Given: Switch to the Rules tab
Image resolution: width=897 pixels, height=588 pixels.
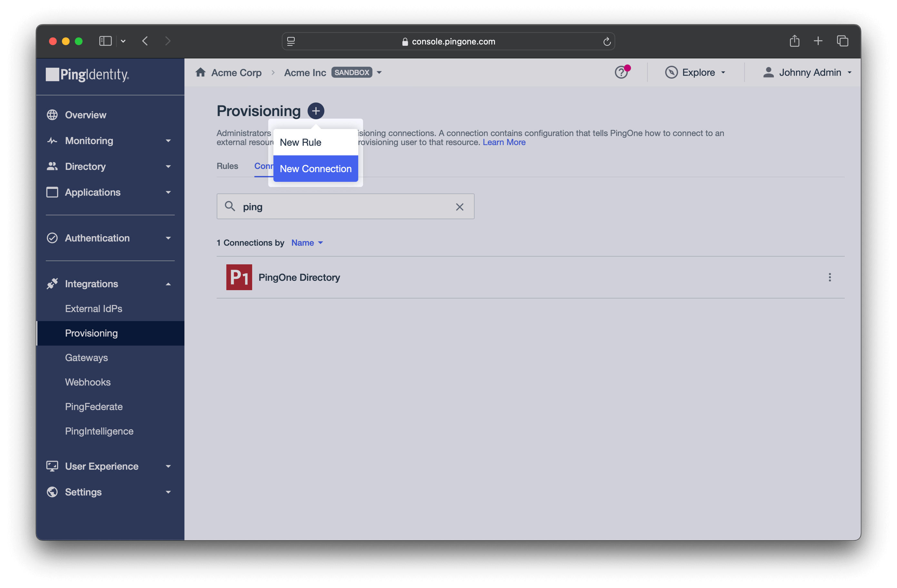Looking at the screenshot, I should (x=227, y=166).
